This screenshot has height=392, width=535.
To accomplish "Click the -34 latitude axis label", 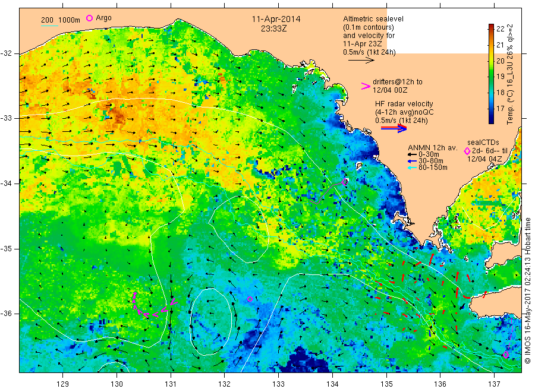I will [x=6, y=184].
